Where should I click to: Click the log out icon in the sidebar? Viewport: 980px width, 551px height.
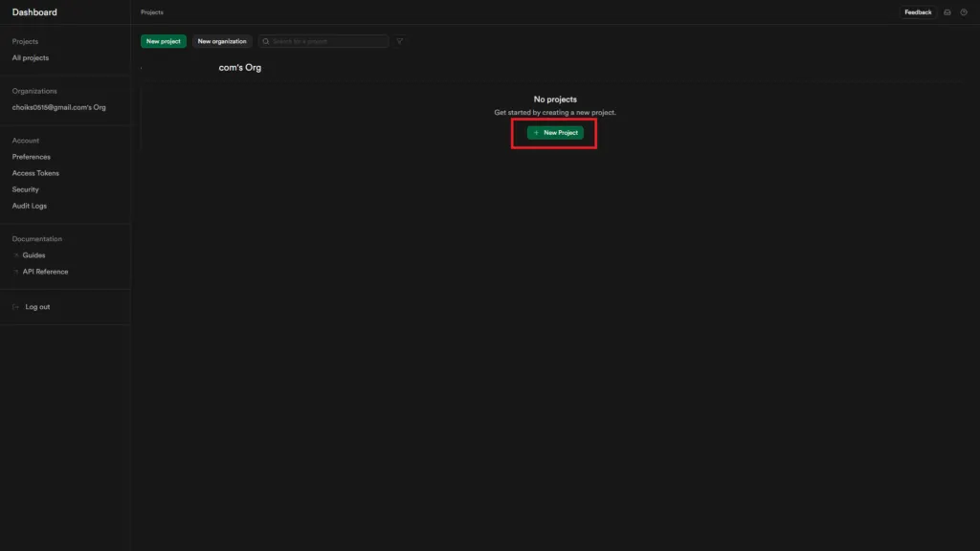15,306
